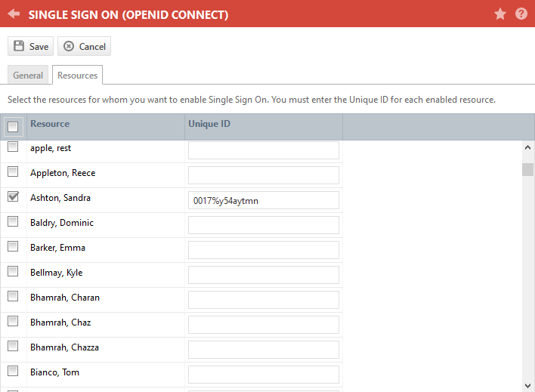
Task: Click the vertical scrollbar thumb
Action: pos(527,169)
